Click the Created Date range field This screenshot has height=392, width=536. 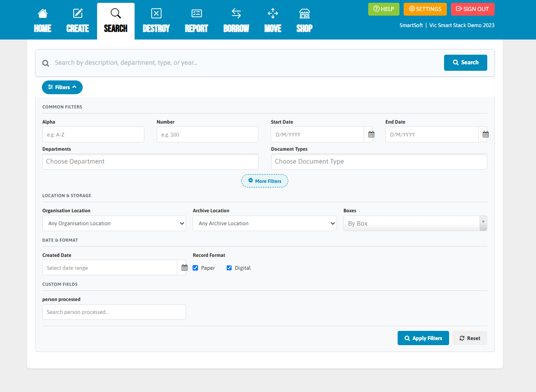pos(110,267)
